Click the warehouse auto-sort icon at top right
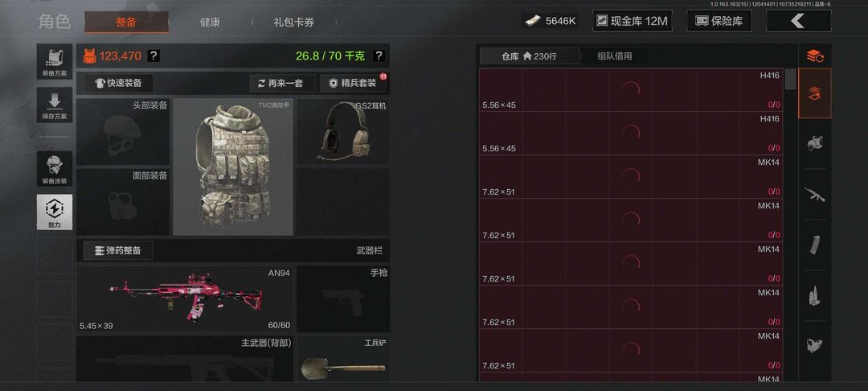868x391 pixels. 814,56
